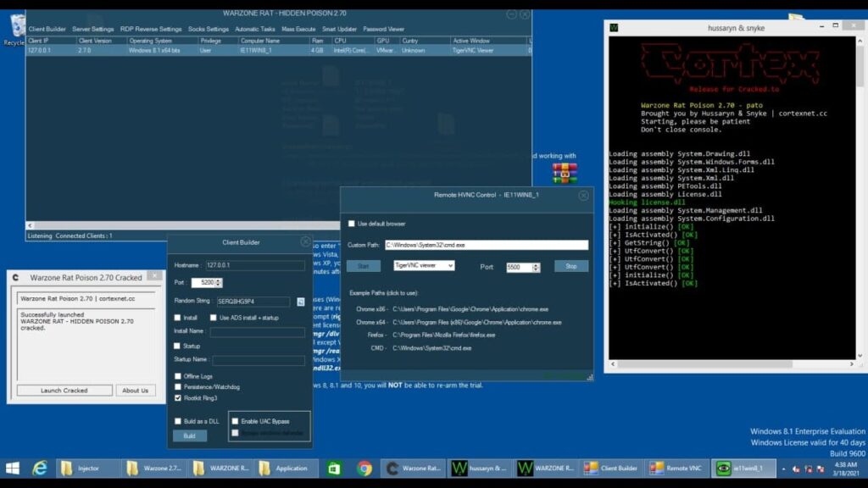868x488 pixels.
Task: Toggle the Startup checkbox
Action: 177,346
